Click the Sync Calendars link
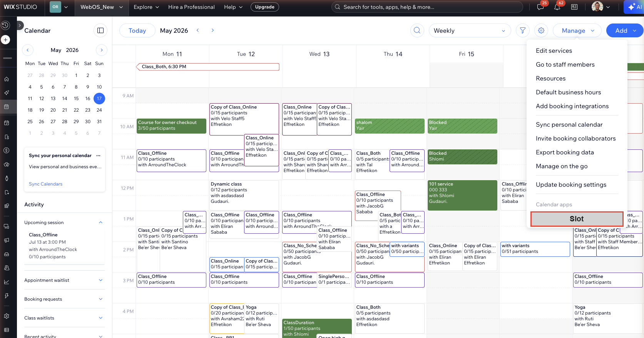Screen dimensions: 644x338 [45, 184]
